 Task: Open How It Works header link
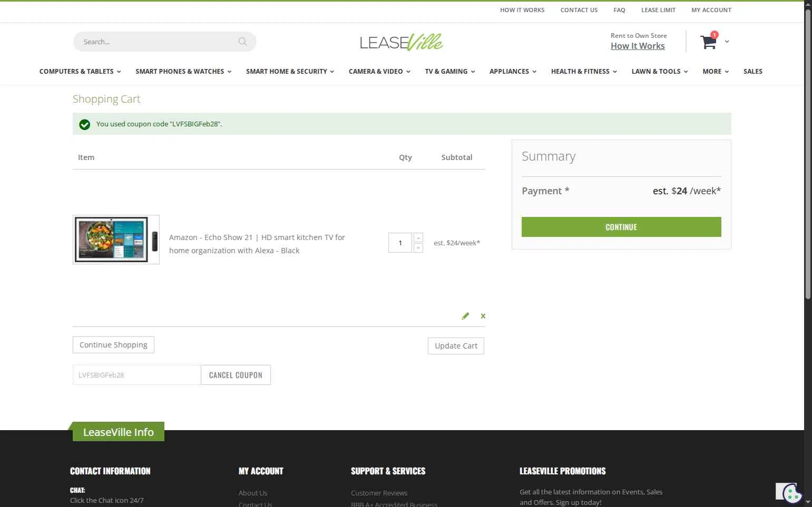pos(638,46)
